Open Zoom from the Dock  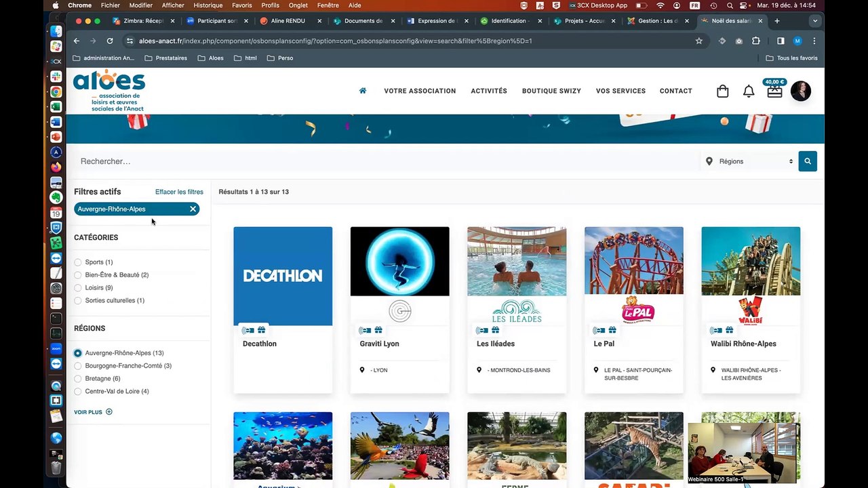[x=56, y=348]
